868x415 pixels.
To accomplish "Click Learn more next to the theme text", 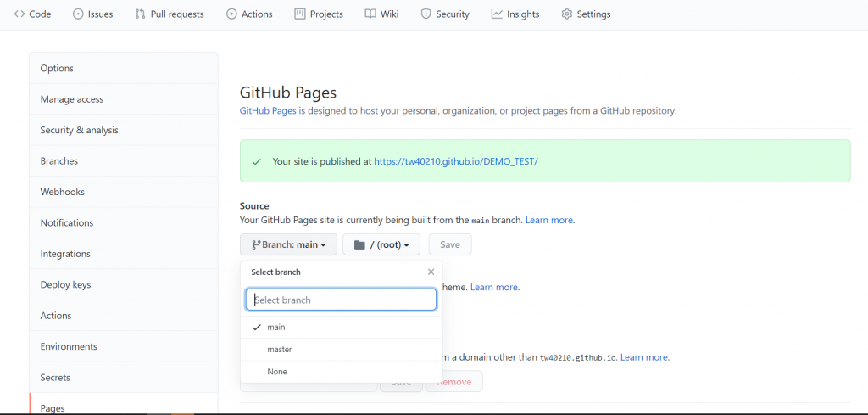I will pyautogui.click(x=494, y=287).
